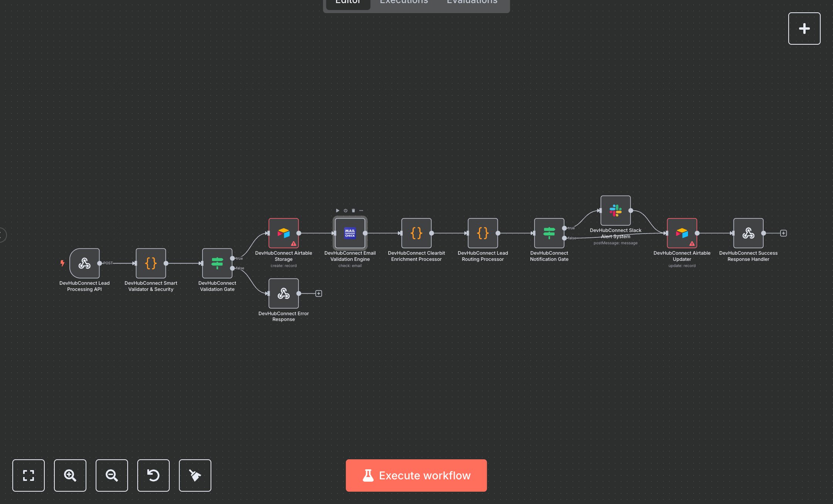Toggle the Email Validation Engine node deactivate power icon
Screen dimensions: 833x504
tap(346, 210)
